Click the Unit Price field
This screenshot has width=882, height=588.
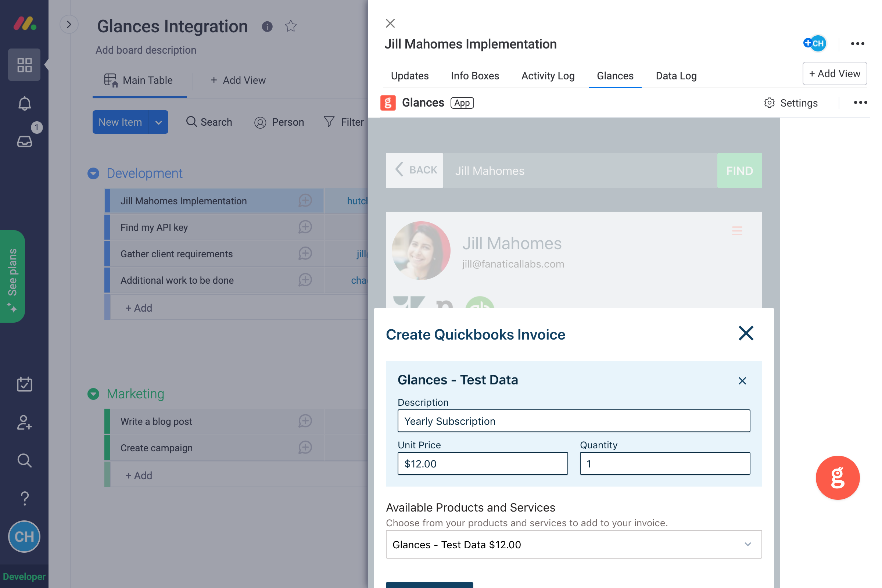483,464
